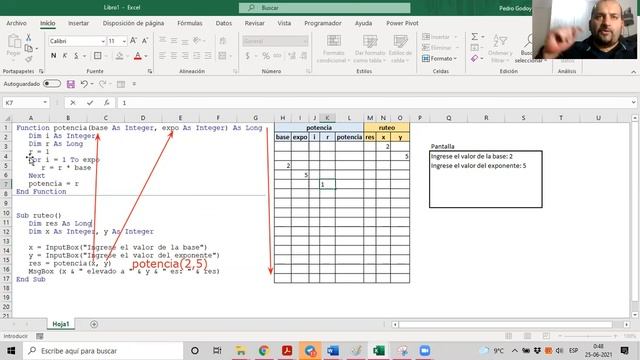Center text horizontally in Alineación group
This screenshot has height=360, width=640.
click(x=174, y=56)
